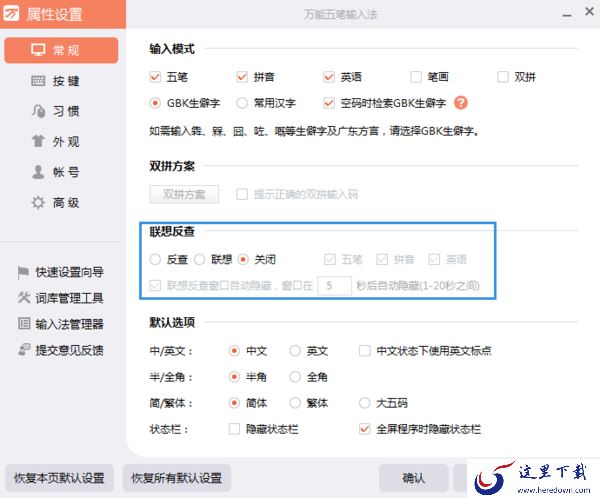Image resolution: width=600 pixels, height=498 pixels.
Task: Click the orange question mark help icon
Action: tap(461, 103)
